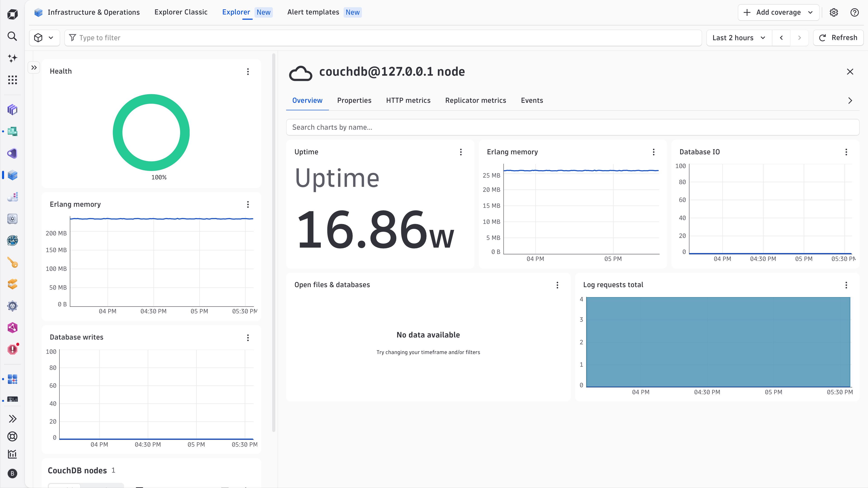Open the orange key app icon in sidebar
868x488 pixels.
12,262
